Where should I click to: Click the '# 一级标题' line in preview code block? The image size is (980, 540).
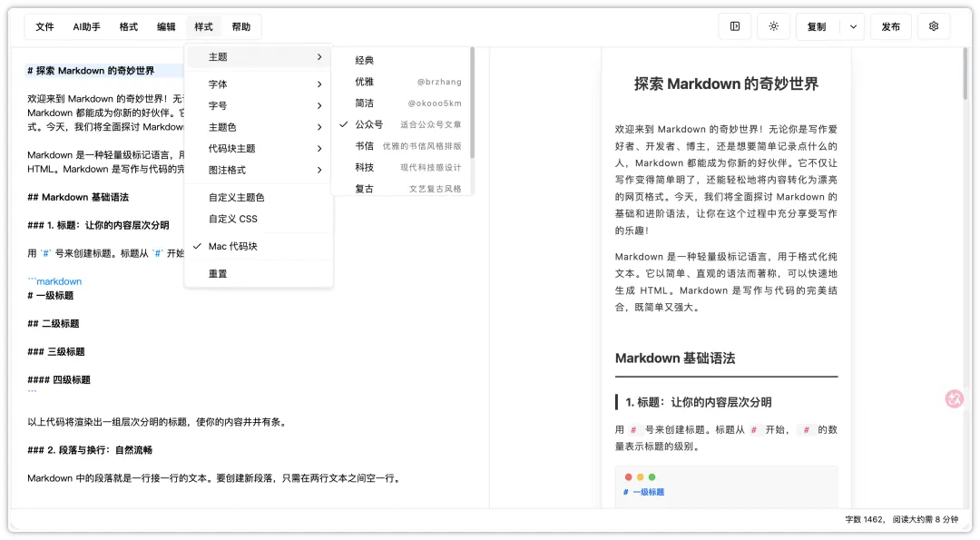643,492
